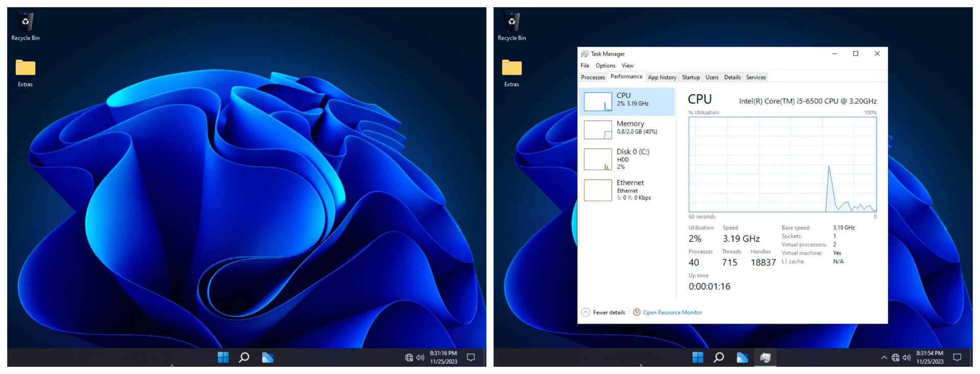Screen dimensions: 980x374
Task: Close the Task Manager window
Action: click(x=877, y=54)
